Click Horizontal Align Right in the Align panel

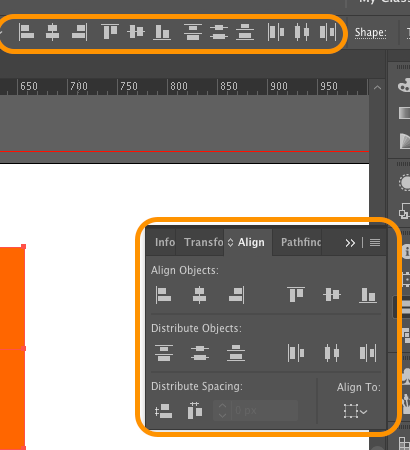[x=236, y=295]
